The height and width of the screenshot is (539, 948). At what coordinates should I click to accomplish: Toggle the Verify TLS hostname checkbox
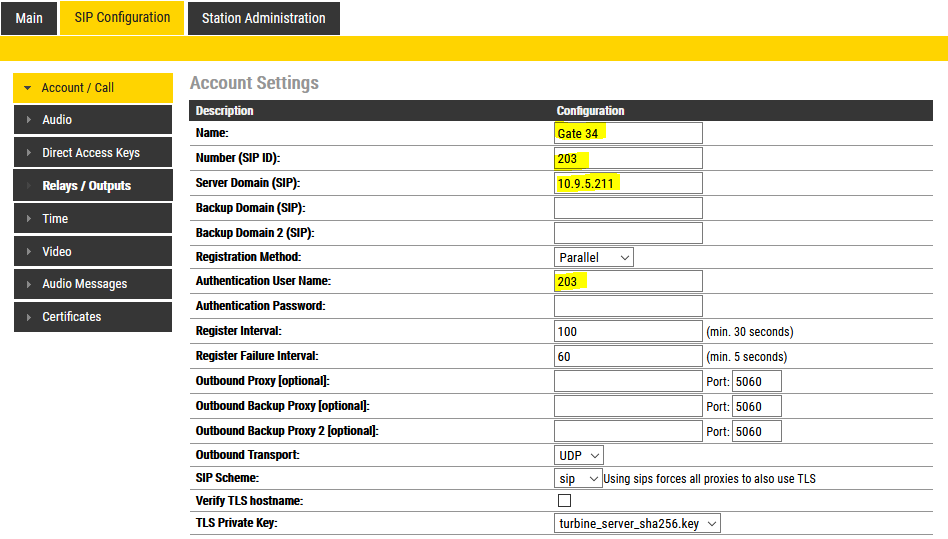565,500
